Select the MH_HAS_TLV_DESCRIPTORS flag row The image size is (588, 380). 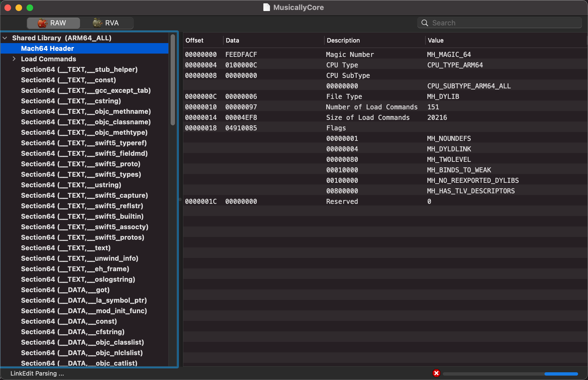coord(385,191)
